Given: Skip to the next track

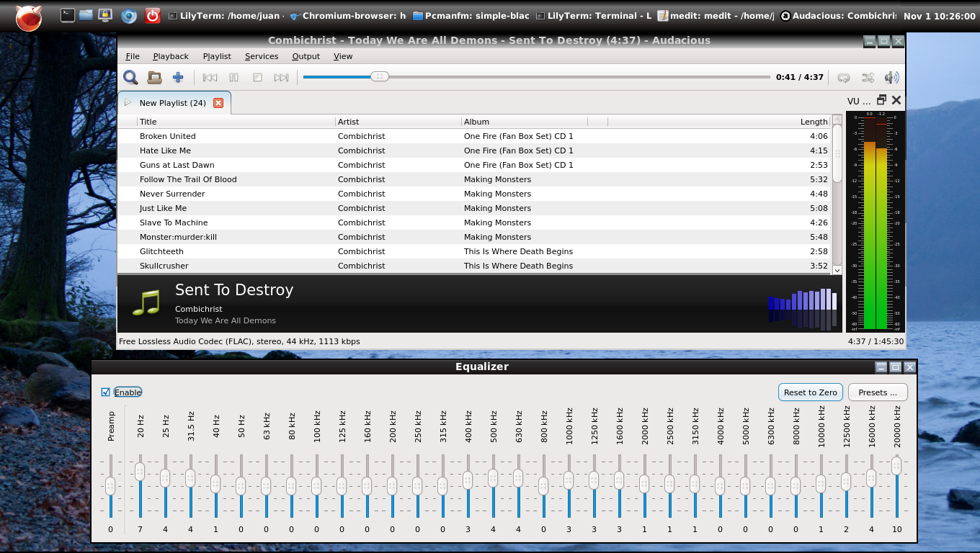Looking at the screenshot, I should pos(281,78).
